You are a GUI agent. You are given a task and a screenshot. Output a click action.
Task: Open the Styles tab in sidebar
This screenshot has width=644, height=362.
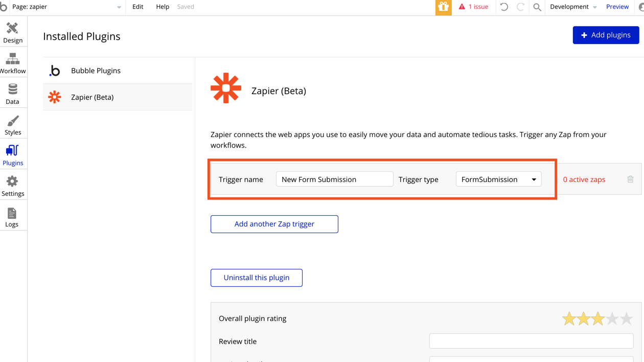13,125
